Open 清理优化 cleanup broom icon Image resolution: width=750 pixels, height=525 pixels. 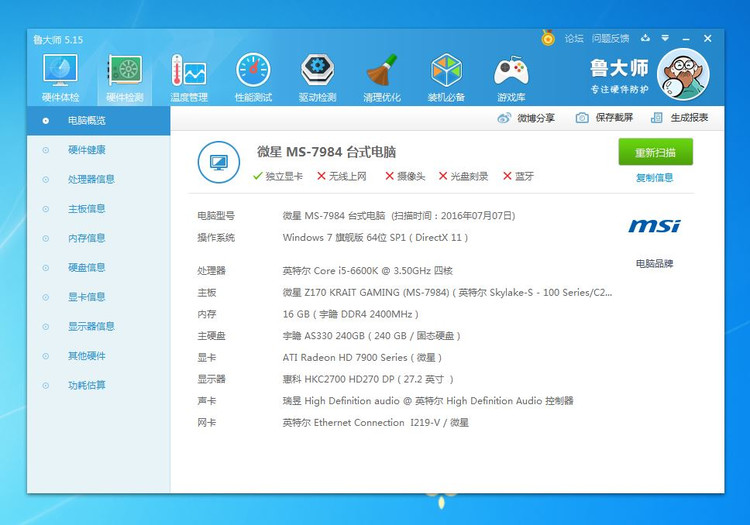click(x=382, y=78)
